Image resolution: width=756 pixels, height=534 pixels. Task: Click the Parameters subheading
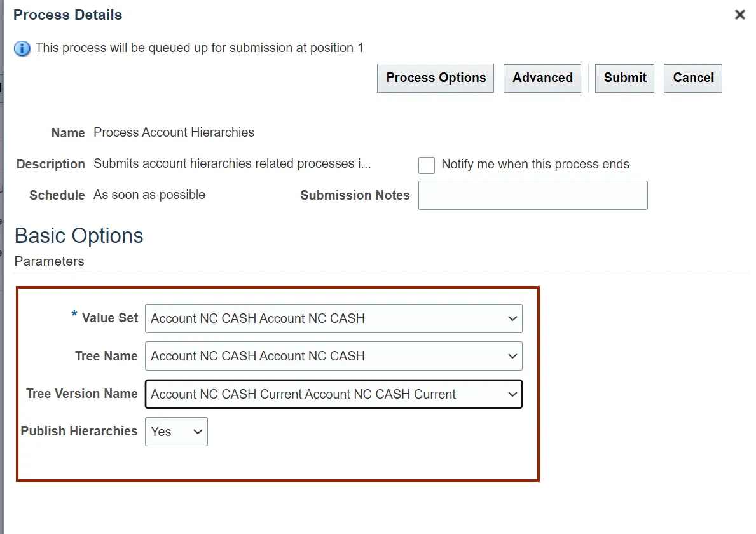(x=49, y=261)
